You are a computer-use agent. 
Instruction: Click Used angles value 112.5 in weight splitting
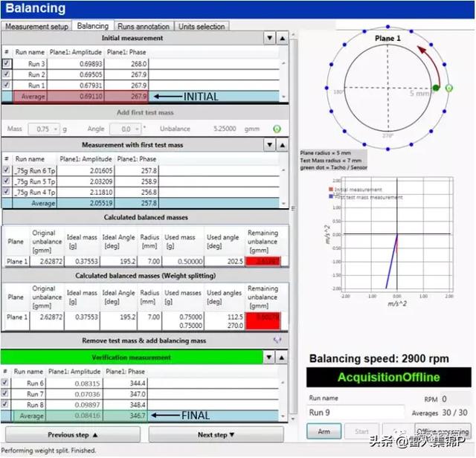[235, 317]
